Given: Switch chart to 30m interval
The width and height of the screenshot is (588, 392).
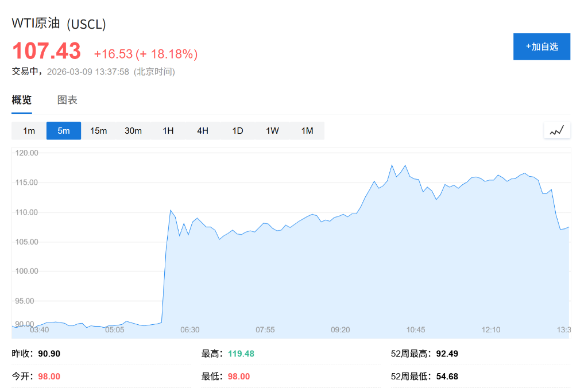Looking at the screenshot, I should coord(133,131).
